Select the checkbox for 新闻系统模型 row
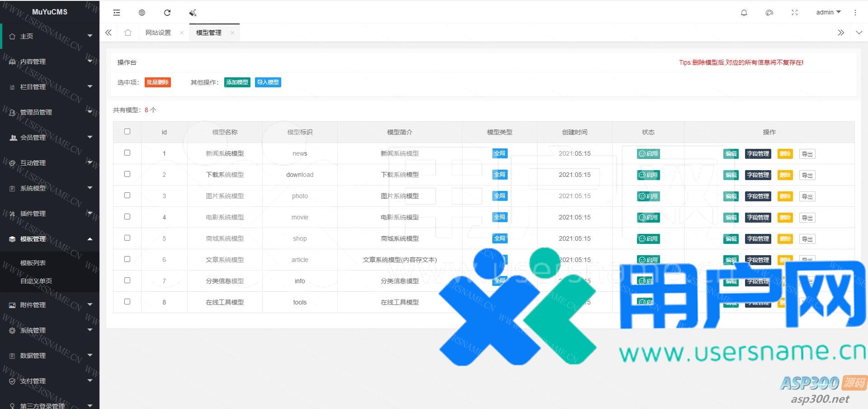 click(127, 153)
